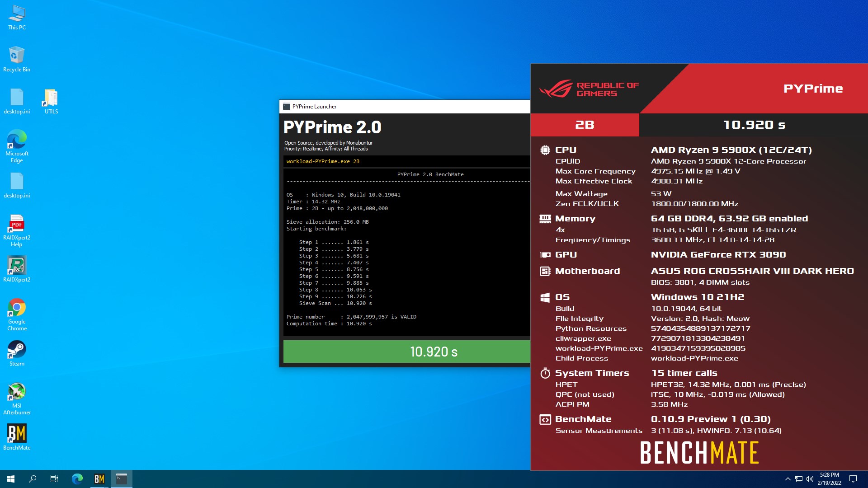868x488 pixels.
Task: Click the GPU card icon
Action: 545,255
